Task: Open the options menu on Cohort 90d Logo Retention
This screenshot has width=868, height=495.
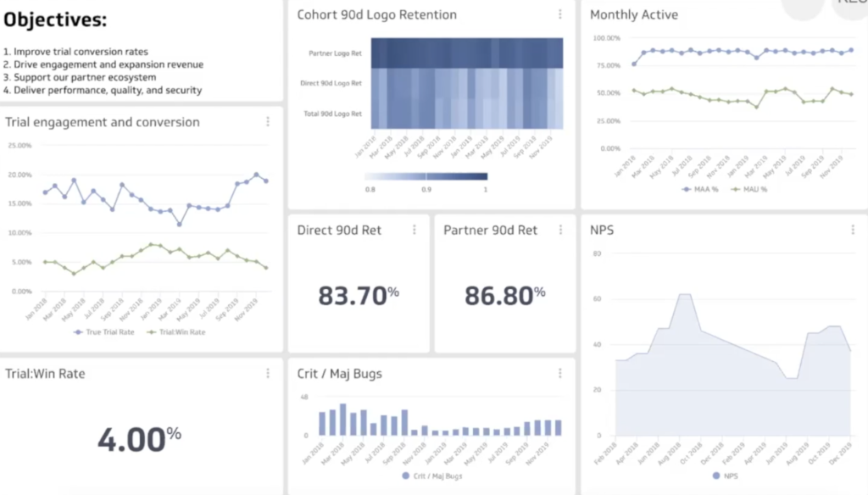Action: pos(560,14)
